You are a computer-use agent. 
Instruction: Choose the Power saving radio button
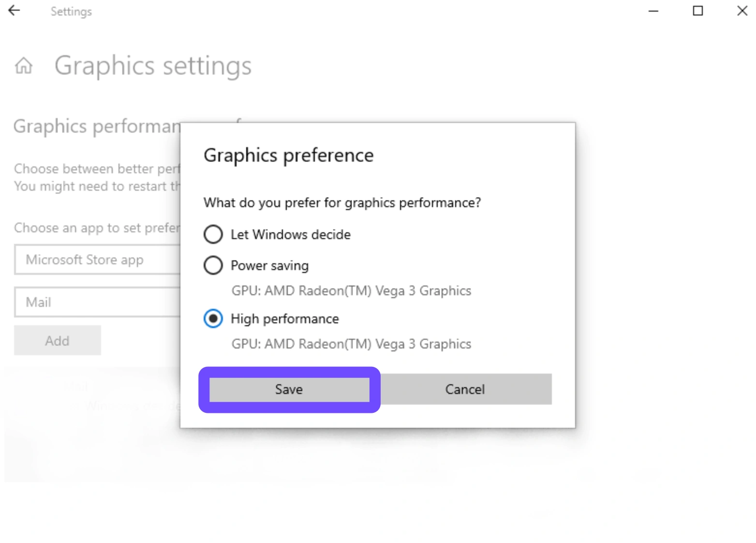tap(213, 266)
